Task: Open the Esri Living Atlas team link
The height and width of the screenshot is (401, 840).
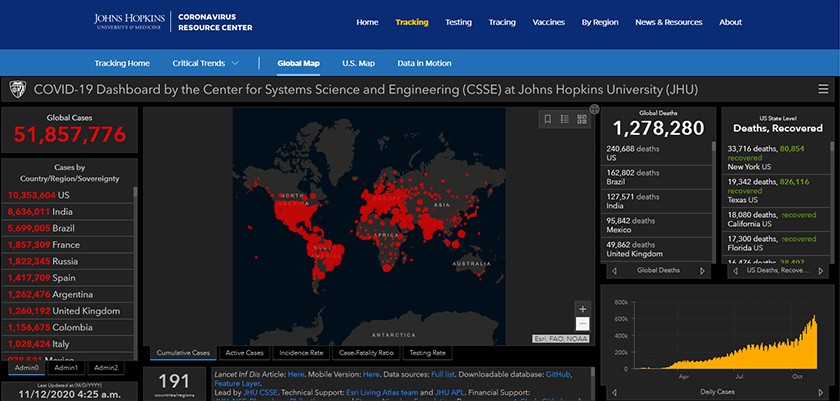Action: (382, 392)
